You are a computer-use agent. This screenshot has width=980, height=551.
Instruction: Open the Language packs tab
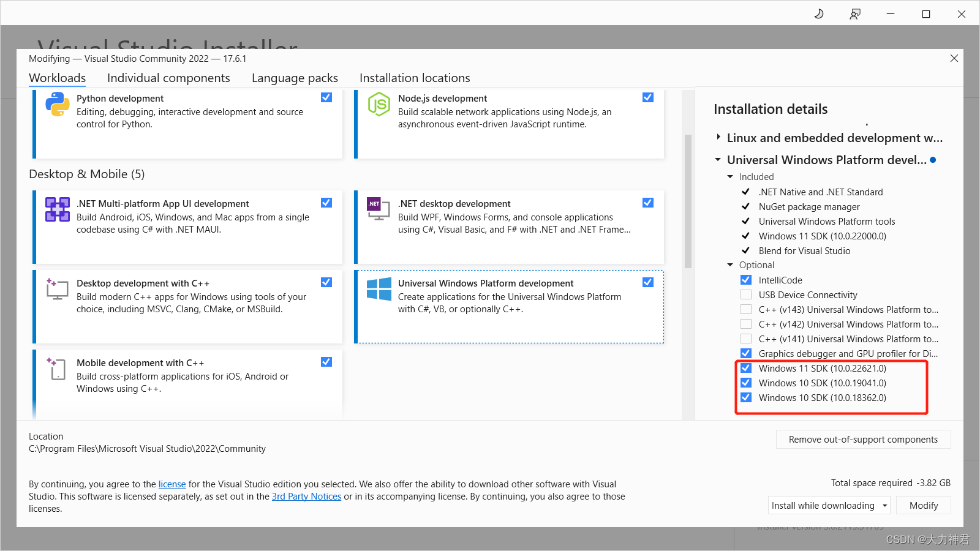[295, 78]
